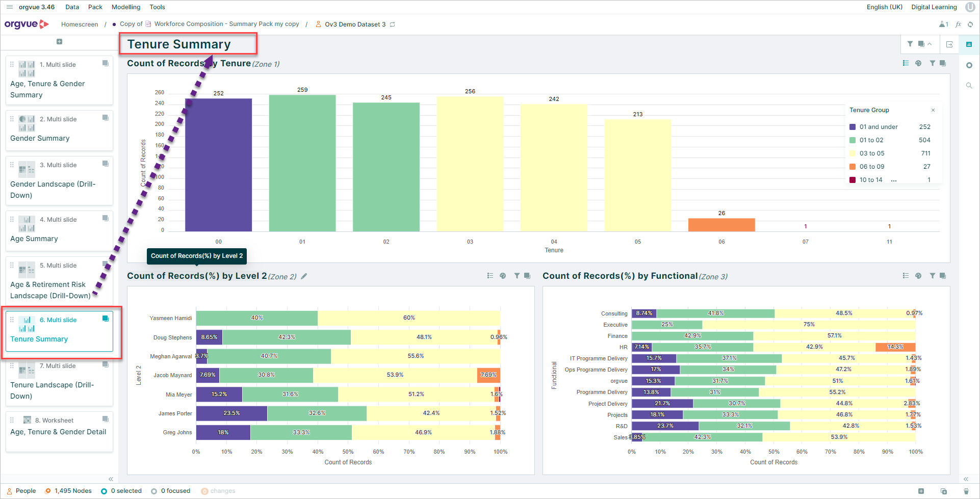Image resolution: width=980 pixels, height=499 pixels.
Task: Select the chart view icon in the right sidebar
Action: [969, 44]
